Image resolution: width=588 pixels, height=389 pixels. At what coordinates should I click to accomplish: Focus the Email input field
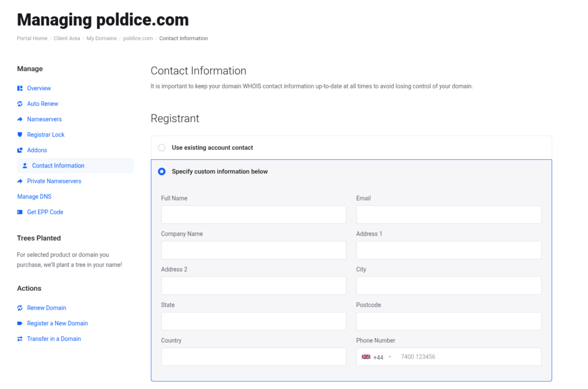[x=448, y=215]
